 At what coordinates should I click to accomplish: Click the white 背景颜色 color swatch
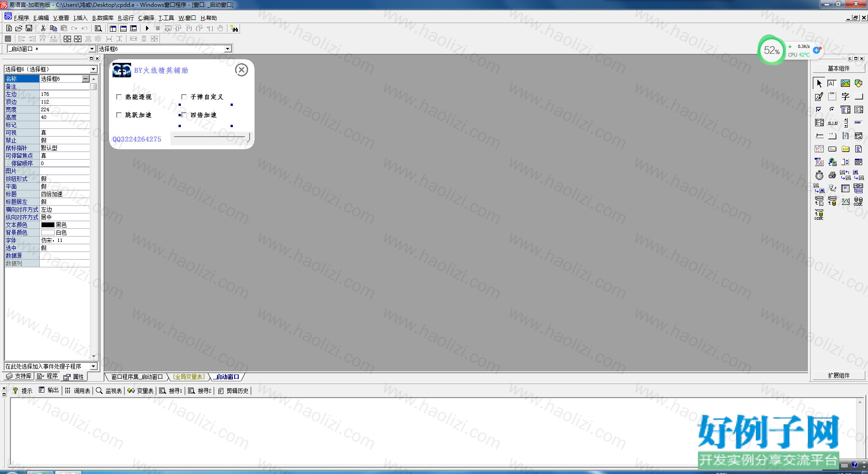tap(47, 232)
